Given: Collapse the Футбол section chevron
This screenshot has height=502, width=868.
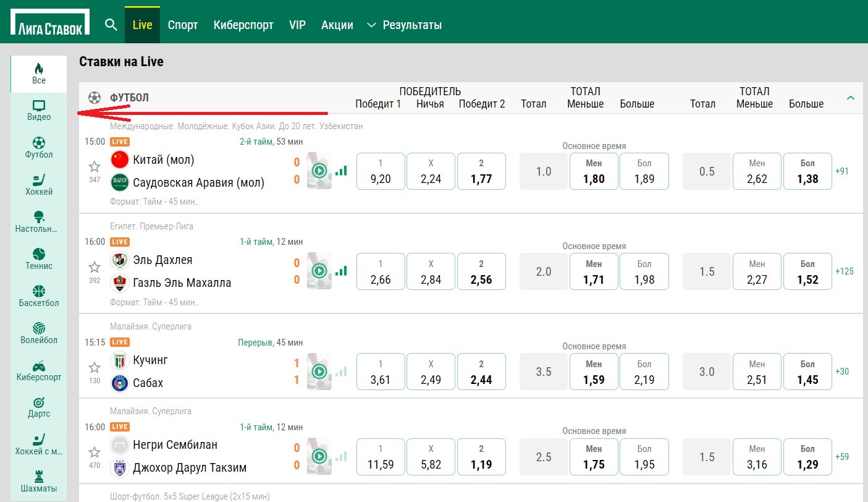Looking at the screenshot, I should click(x=851, y=98).
